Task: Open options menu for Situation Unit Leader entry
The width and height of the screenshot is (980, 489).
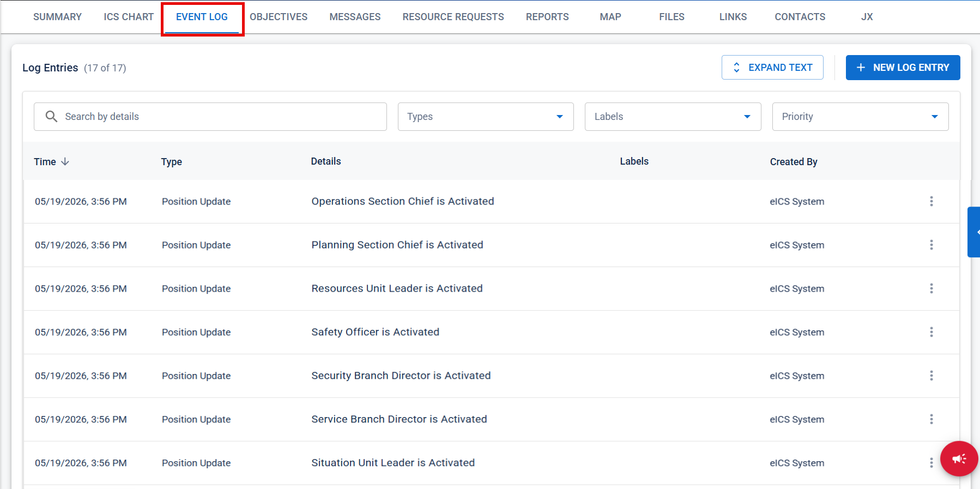Action: click(x=931, y=463)
